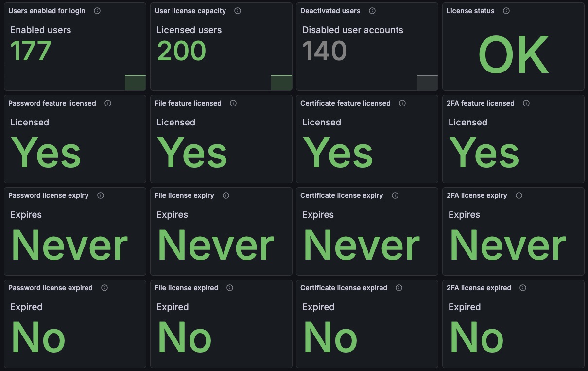This screenshot has height=371, width=588.
Task: Click info icon for Password feature licensed
Action: (108, 103)
